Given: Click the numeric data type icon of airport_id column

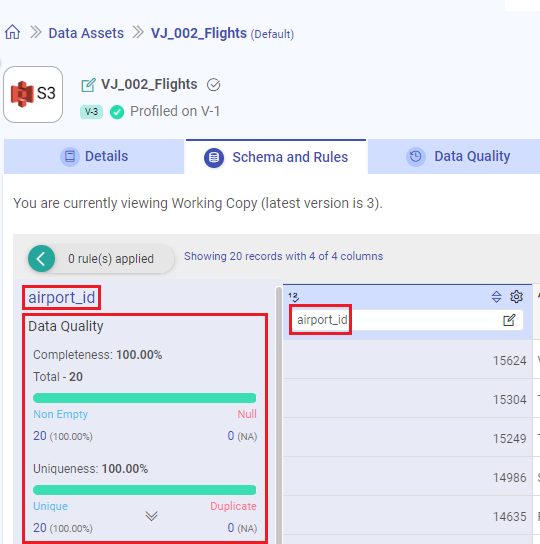Looking at the screenshot, I should (293, 297).
